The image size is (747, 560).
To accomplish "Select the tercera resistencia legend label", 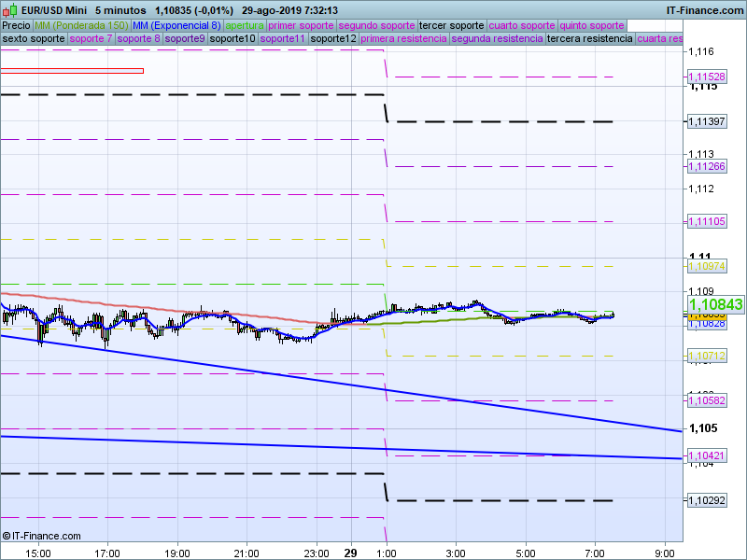I will [589, 39].
